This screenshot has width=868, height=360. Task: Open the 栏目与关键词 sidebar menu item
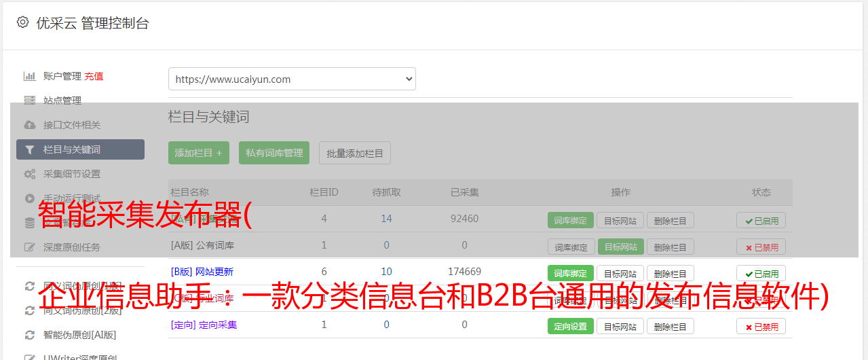click(x=80, y=149)
